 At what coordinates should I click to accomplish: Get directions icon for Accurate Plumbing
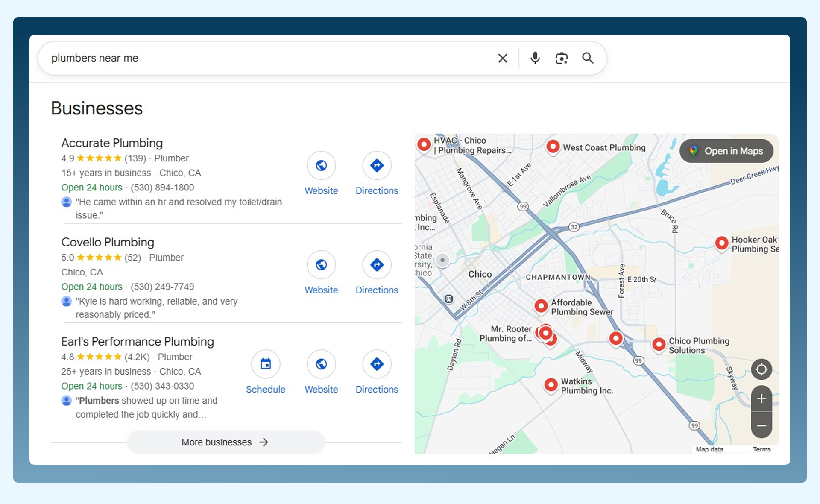(x=377, y=165)
